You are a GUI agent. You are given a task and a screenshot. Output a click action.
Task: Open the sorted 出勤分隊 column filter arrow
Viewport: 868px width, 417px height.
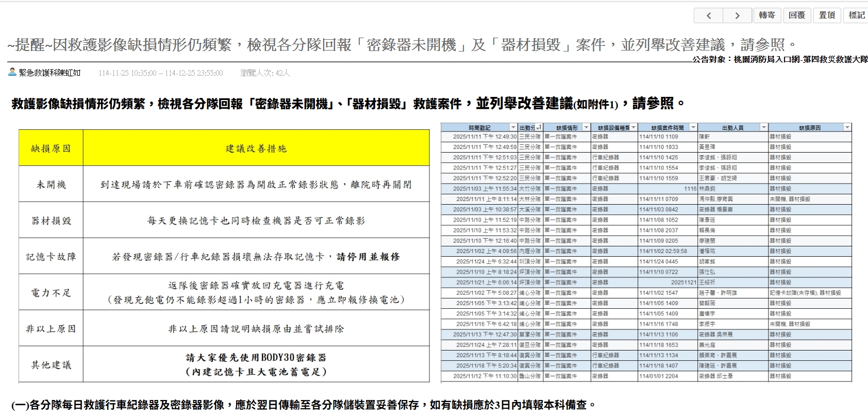click(539, 127)
